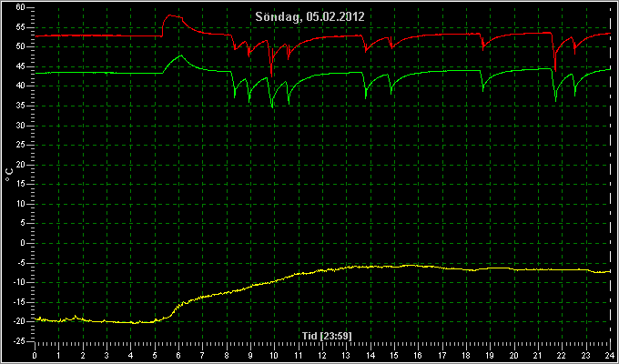Click hour 12 on time axis
Viewport: 619px width, 364px height.
pyautogui.click(x=322, y=355)
